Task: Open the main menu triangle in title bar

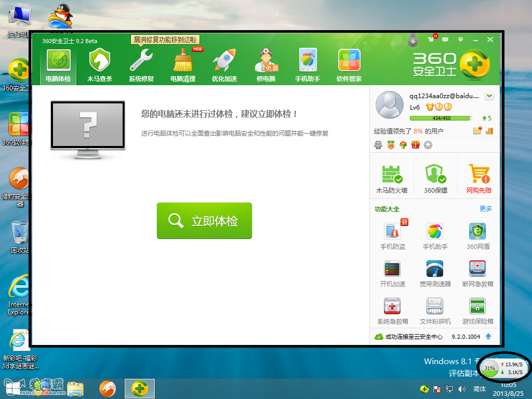Action: [x=460, y=39]
